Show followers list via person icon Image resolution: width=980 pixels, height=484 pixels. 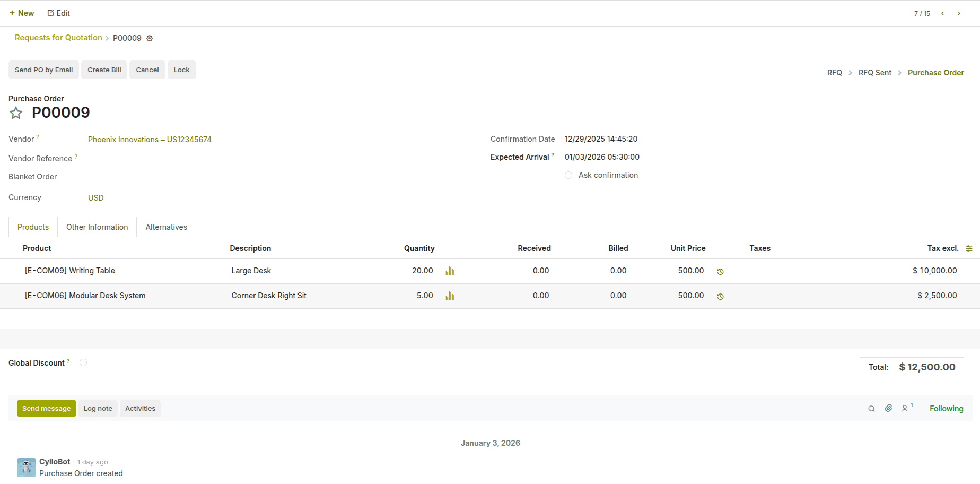[905, 409]
